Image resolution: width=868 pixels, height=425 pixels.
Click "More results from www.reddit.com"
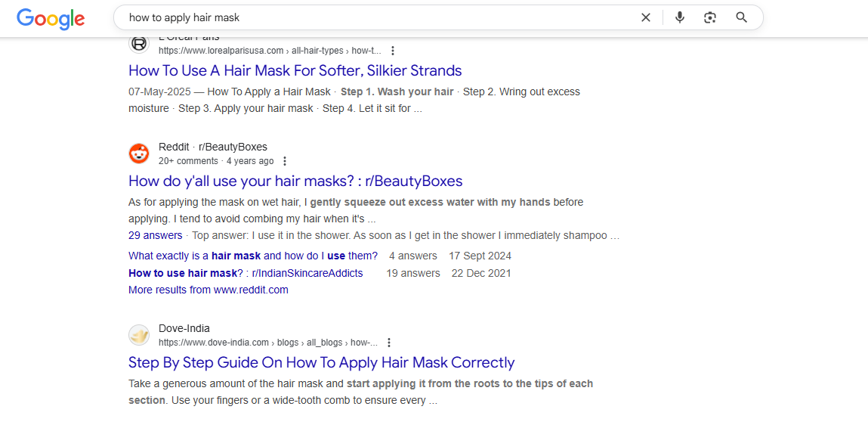(209, 290)
